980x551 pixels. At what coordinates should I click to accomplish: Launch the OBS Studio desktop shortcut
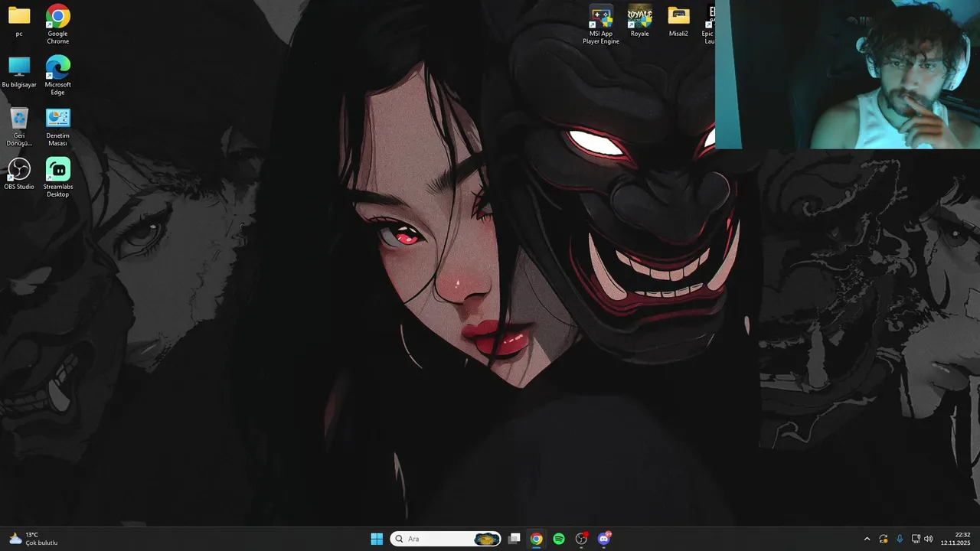pyautogui.click(x=19, y=174)
